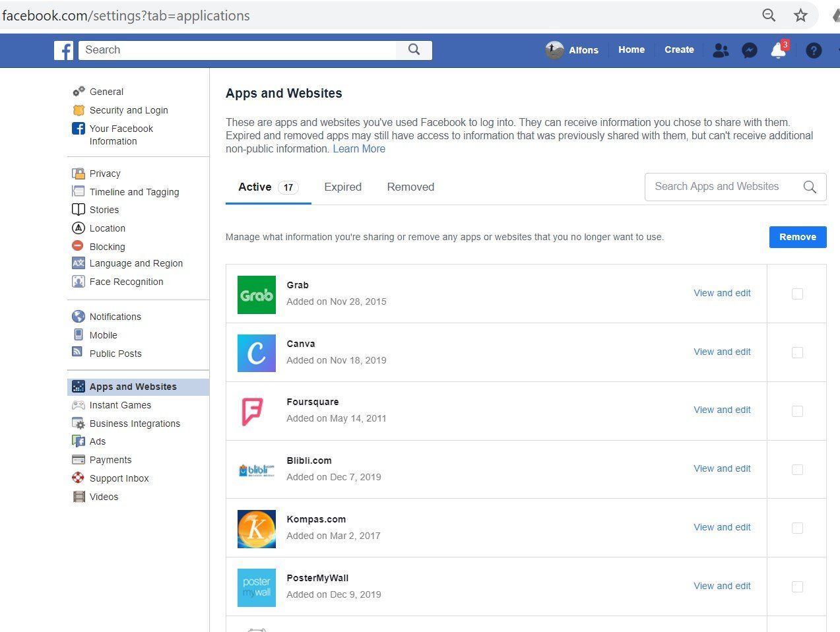The width and height of the screenshot is (840, 632).
Task: Open Payments settings
Action: point(110,460)
